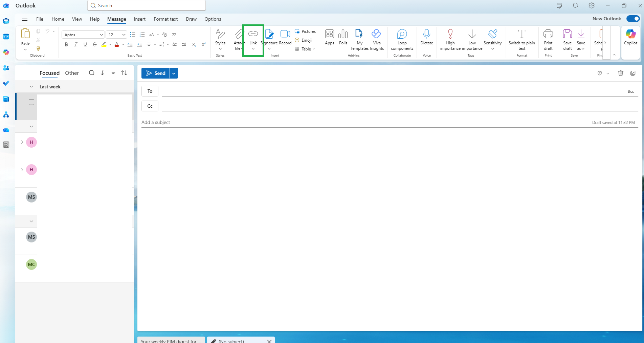Start Dictate with the microphone icon

pos(427,37)
